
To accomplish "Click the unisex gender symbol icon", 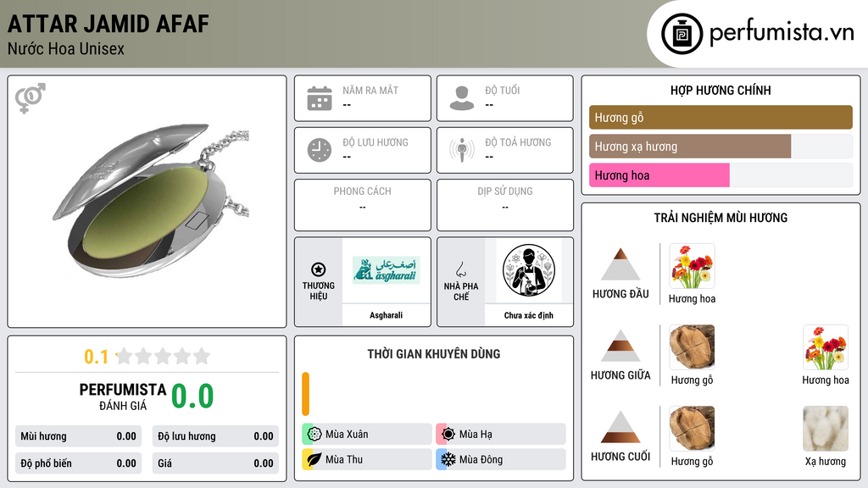I will pos(31,98).
